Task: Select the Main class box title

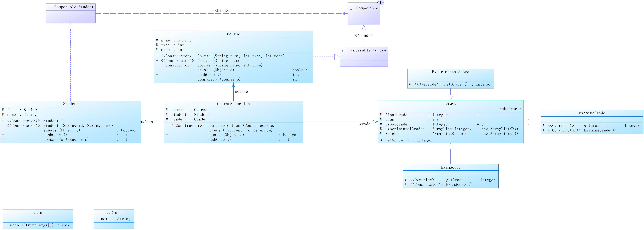Action: click(x=38, y=213)
